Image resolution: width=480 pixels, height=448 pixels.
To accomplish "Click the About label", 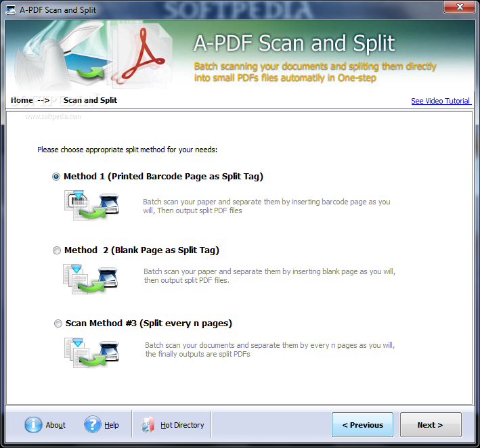I will pos(56,425).
